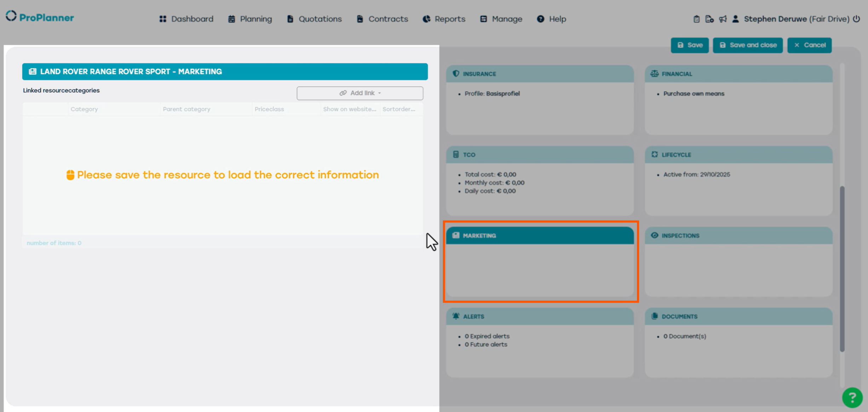Open announcements via megaphone icon
The height and width of the screenshot is (412, 868).
pos(723,19)
